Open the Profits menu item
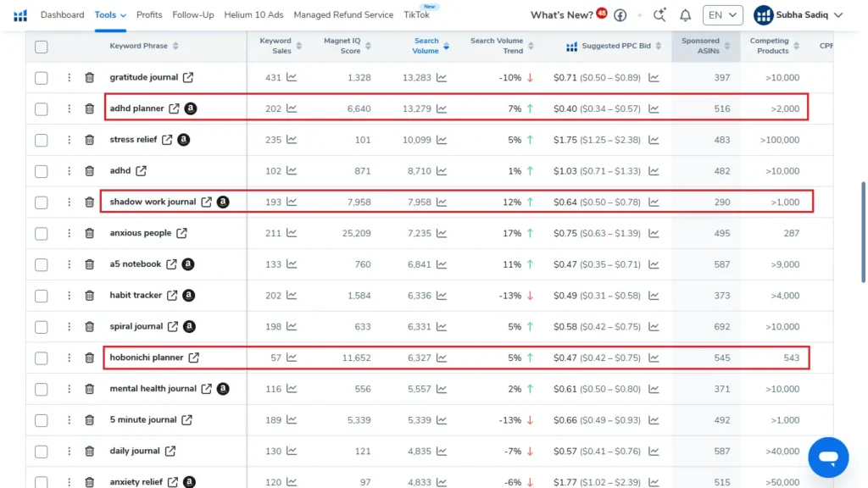This screenshot has height=488, width=868. coord(149,15)
